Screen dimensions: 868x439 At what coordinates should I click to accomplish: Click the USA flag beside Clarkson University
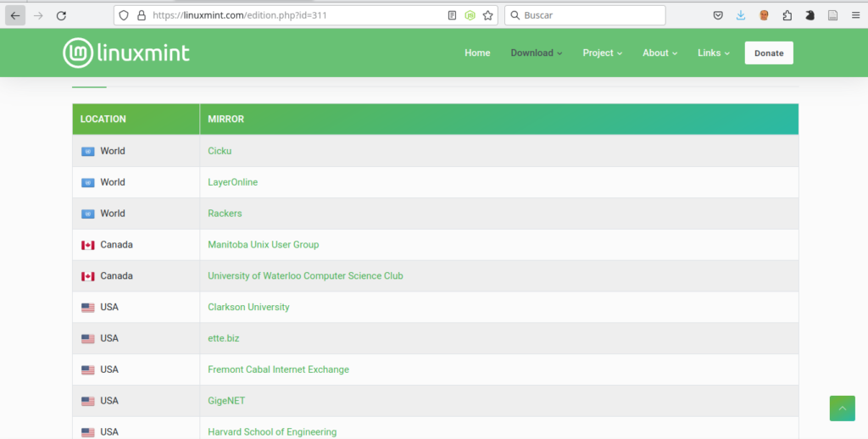(x=88, y=308)
